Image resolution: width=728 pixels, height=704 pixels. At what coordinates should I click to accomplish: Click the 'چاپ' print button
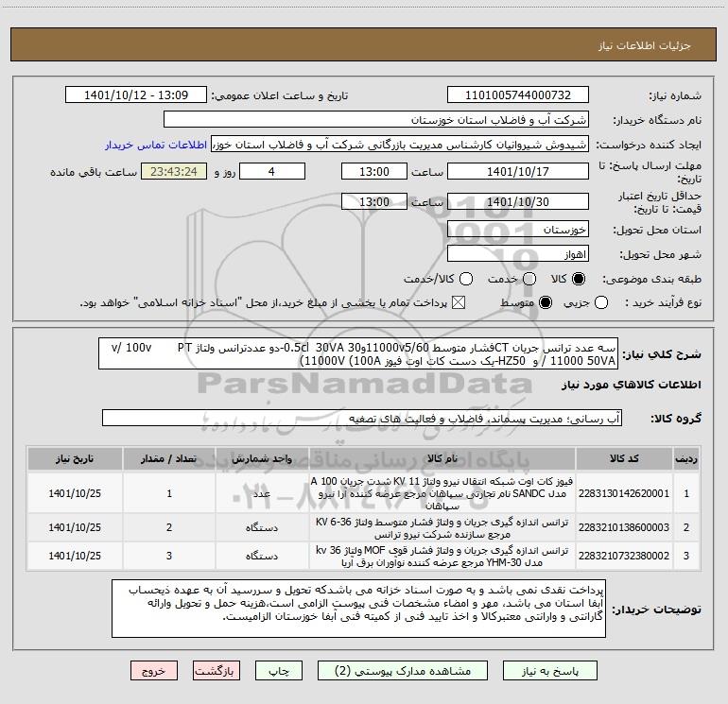pos(279,671)
